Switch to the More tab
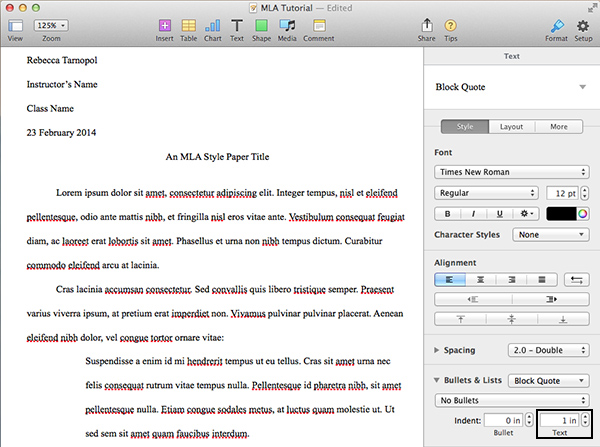Screen dimensions: 600x447 (559, 127)
